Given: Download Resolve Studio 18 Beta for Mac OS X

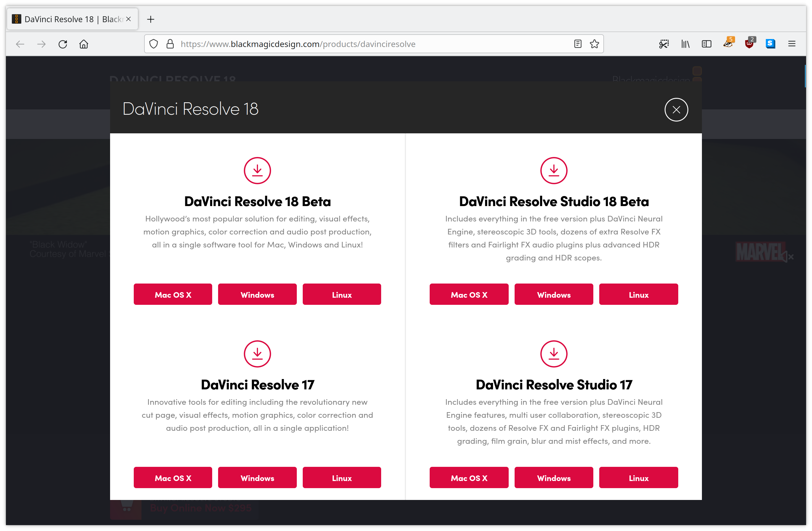Looking at the screenshot, I should tap(469, 294).
